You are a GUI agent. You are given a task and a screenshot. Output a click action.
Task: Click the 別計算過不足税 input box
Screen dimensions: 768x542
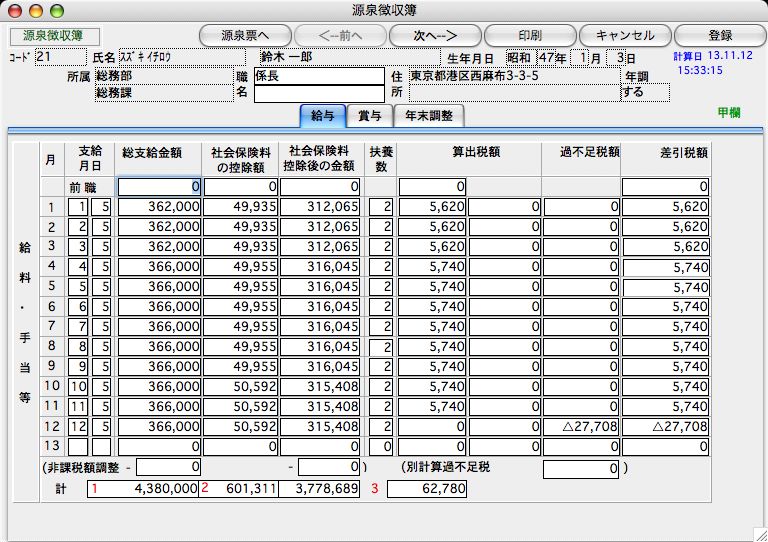tap(581, 468)
